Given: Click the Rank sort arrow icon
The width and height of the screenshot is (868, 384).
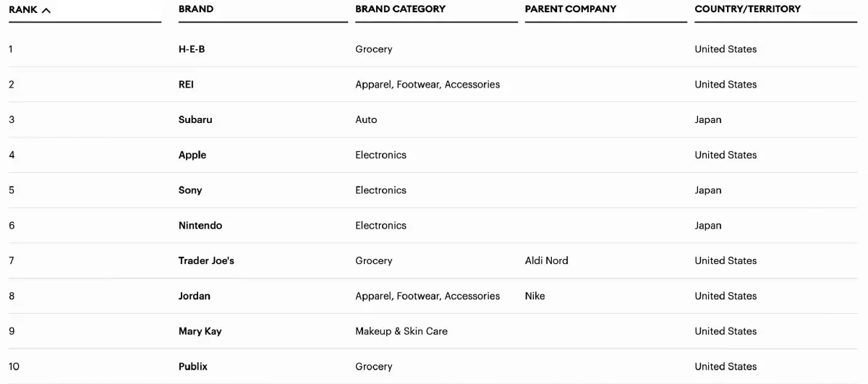Looking at the screenshot, I should [x=46, y=10].
